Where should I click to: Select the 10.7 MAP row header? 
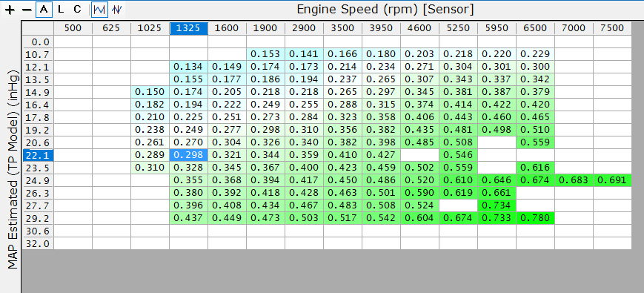[x=38, y=54]
